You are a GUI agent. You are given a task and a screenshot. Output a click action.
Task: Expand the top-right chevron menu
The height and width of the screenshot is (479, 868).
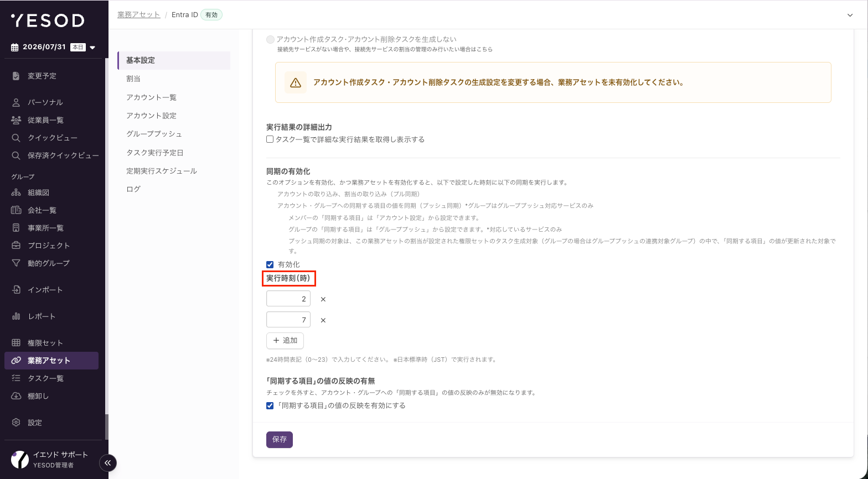coord(850,15)
